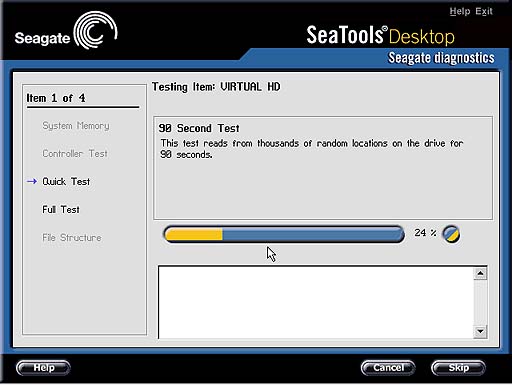Select the Quick Test item
Screen dimensions: 512x385
coord(66,182)
